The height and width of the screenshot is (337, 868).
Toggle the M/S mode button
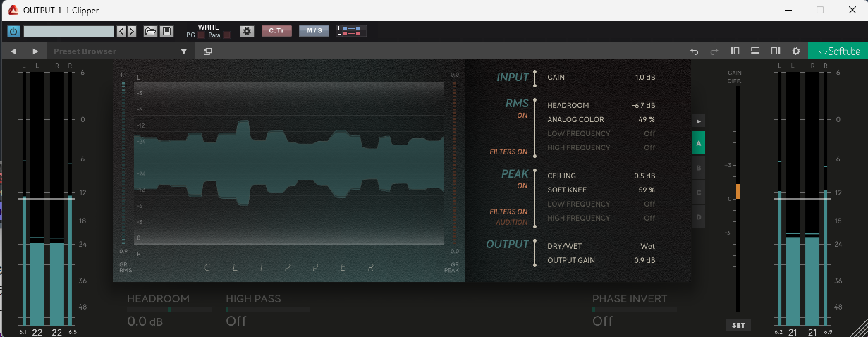pyautogui.click(x=314, y=31)
